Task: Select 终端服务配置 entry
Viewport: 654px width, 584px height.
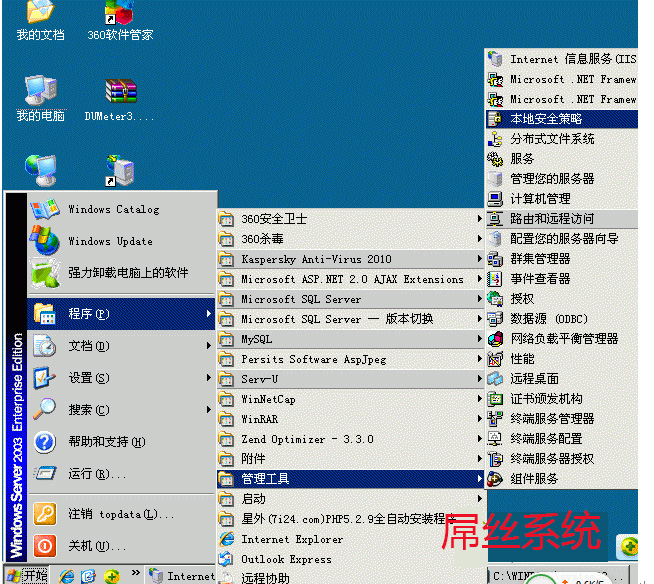Action: point(561,439)
